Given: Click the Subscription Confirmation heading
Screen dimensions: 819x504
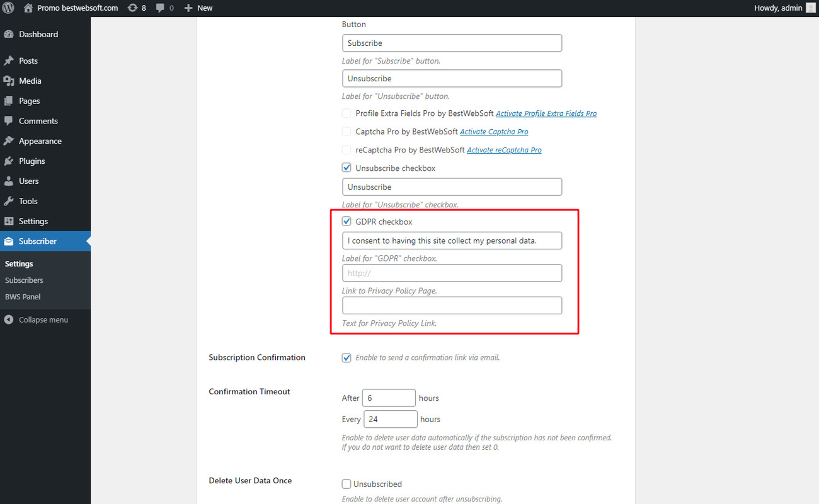Looking at the screenshot, I should click(x=257, y=357).
